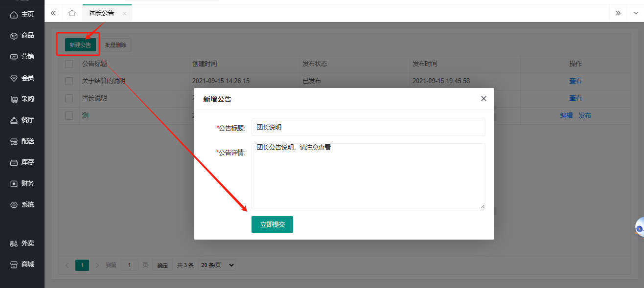
Task: Click 编辑 link in the 测 row
Action: 567,116
